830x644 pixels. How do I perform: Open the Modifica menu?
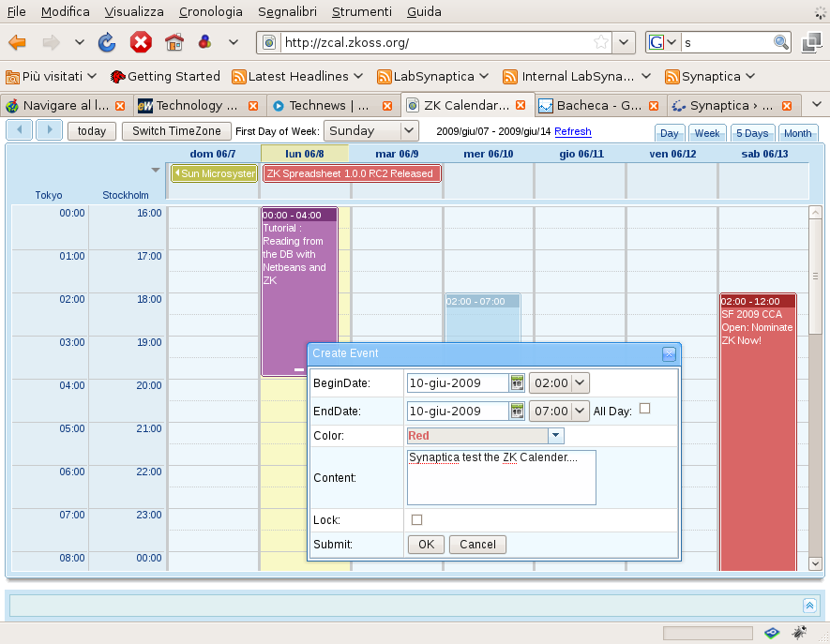65,11
